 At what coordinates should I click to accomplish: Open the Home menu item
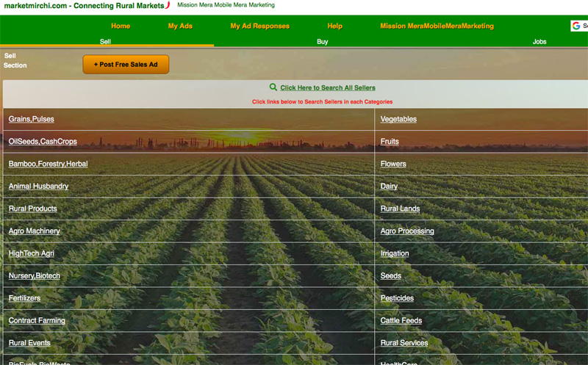121,26
